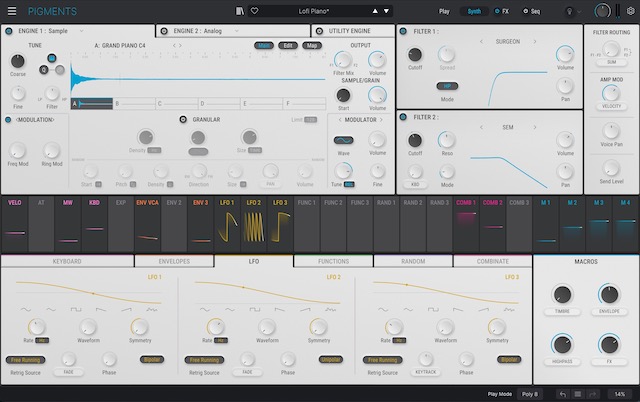640x402 pixels.
Task: Open the hamburger main menu
Action: click(x=12, y=11)
